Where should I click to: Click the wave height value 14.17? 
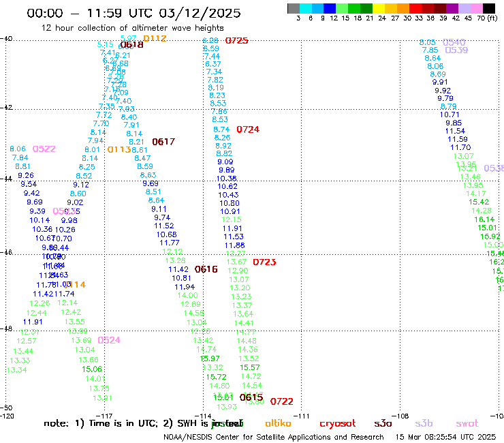tap(476, 194)
